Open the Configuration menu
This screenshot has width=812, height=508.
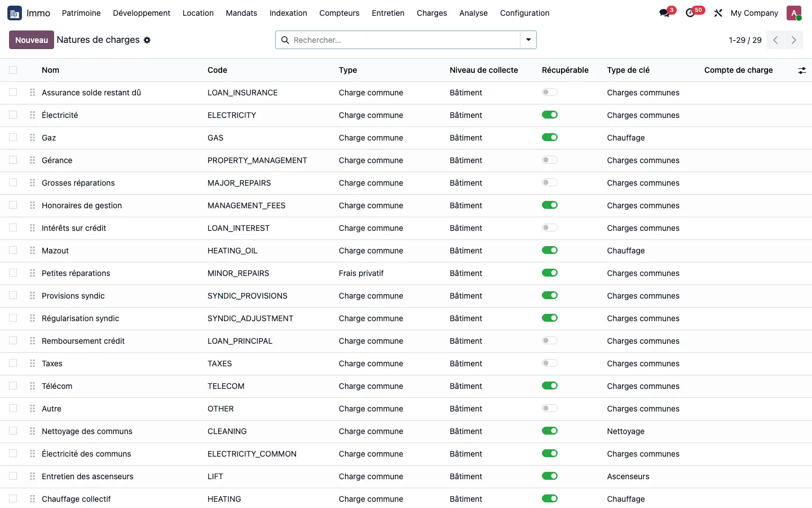[x=524, y=13]
